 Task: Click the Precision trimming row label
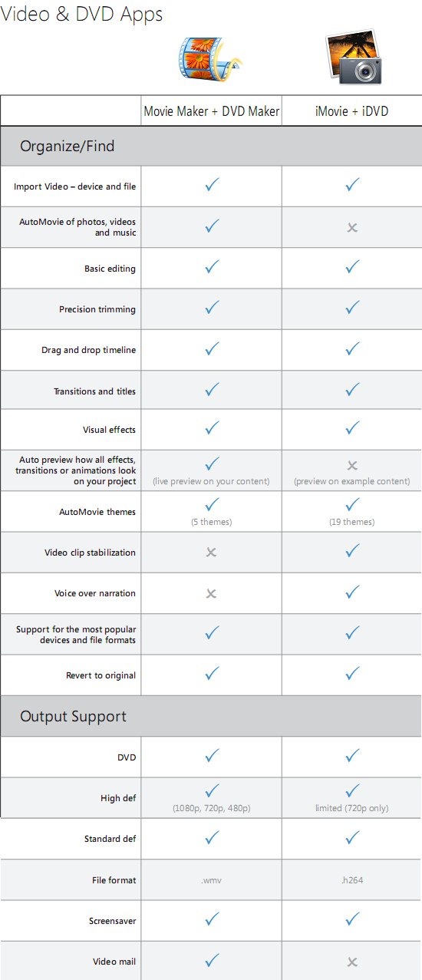click(97, 310)
